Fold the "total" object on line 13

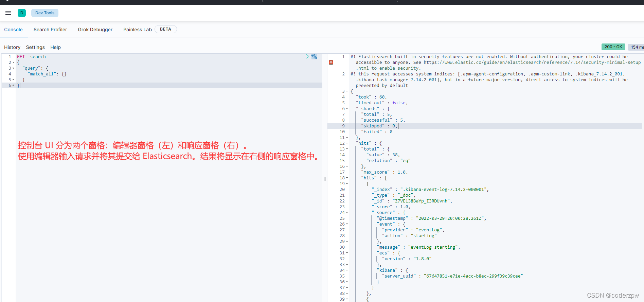347,149
